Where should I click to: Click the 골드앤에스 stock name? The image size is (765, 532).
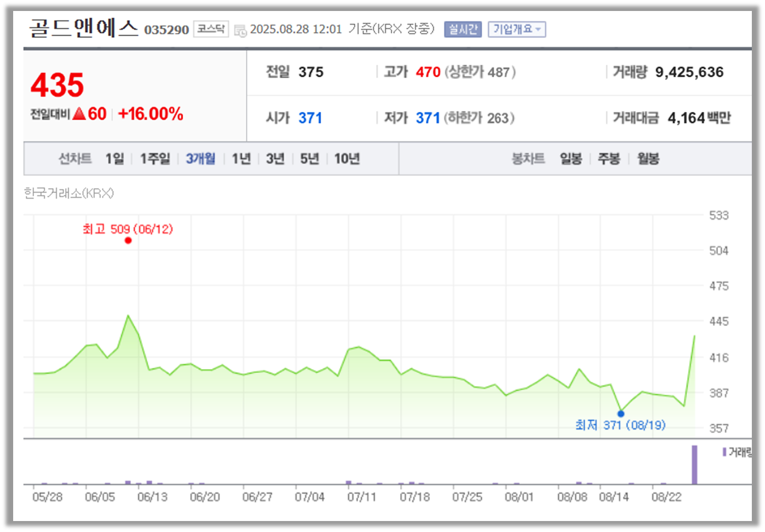pyautogui.click(x=84, y=27)
